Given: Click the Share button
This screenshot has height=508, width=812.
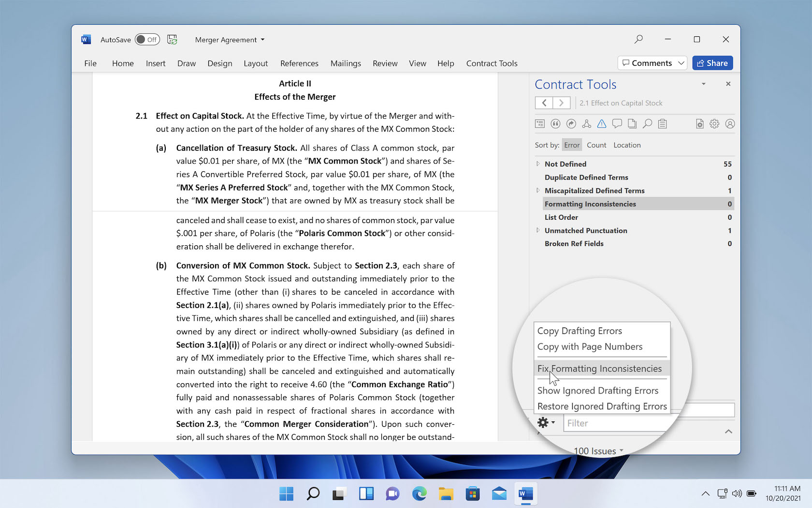Looking at the screenshot, I should click(x=712, y=63).
